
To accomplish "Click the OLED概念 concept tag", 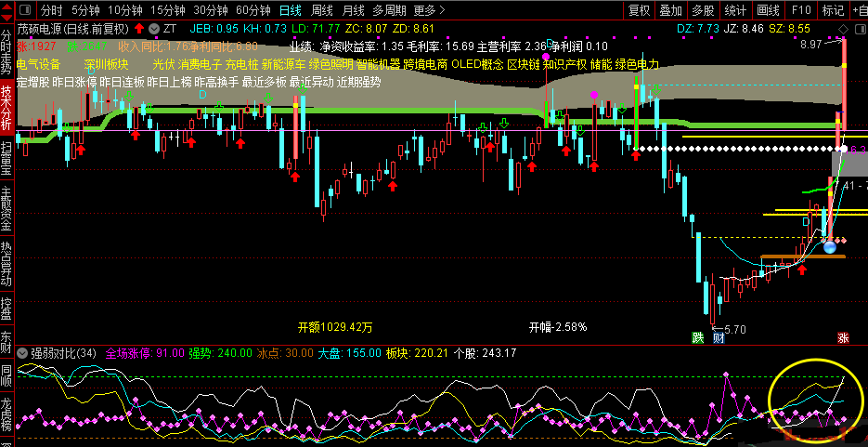I will pyautogui.click(x=478, y=64).
